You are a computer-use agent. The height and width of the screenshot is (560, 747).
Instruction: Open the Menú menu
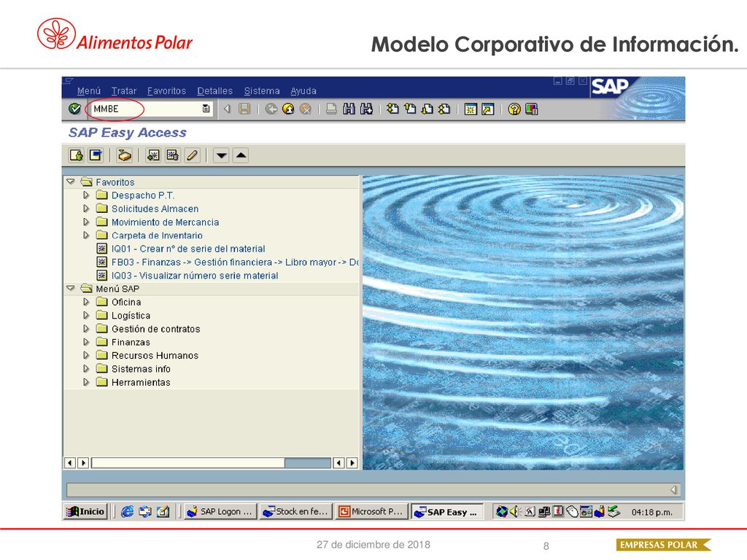click(x=88, y=91)
